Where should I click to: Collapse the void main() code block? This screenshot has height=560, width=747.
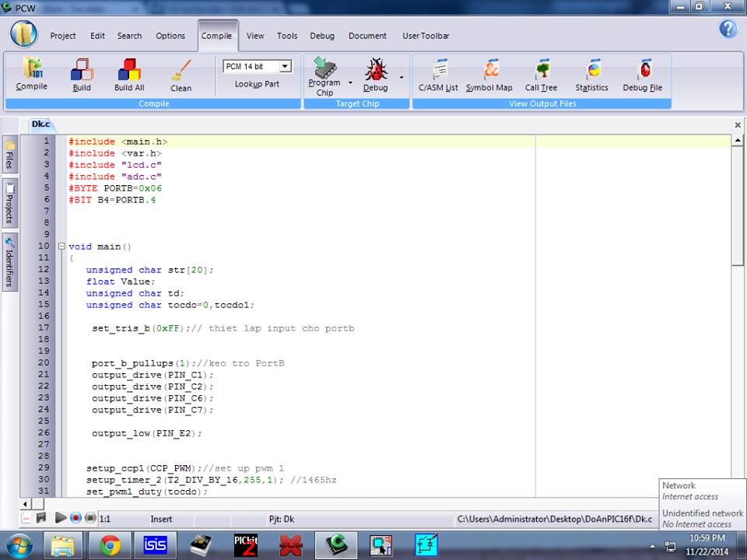coord(61,247)
